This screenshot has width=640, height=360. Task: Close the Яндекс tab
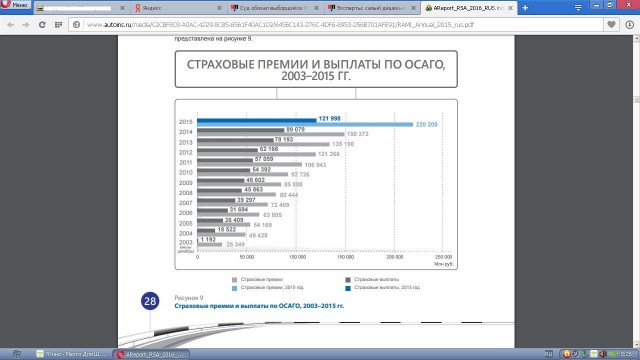219,8
